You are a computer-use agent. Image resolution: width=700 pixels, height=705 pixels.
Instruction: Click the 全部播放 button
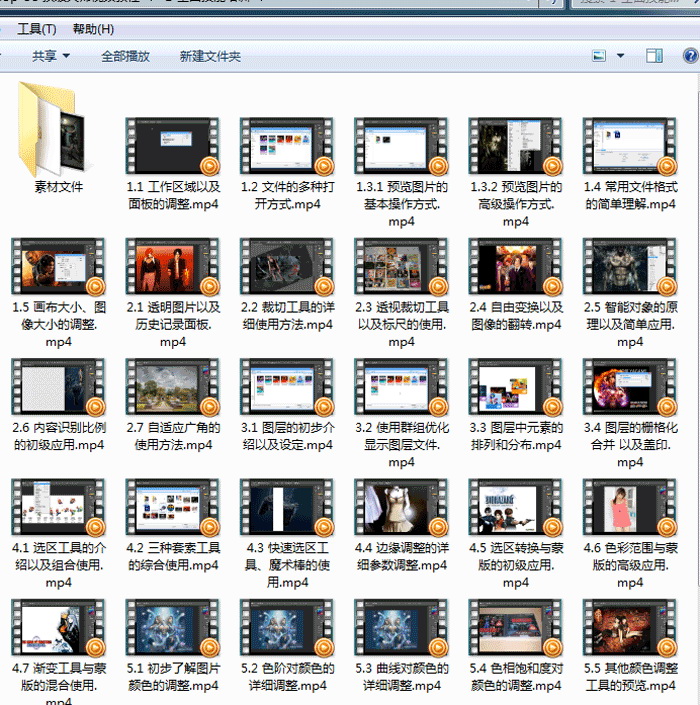point(125,56)
